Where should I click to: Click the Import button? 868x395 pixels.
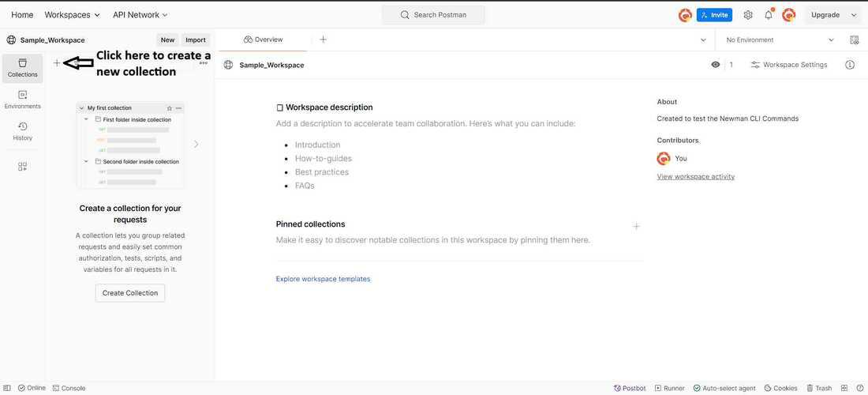point(196,39)
